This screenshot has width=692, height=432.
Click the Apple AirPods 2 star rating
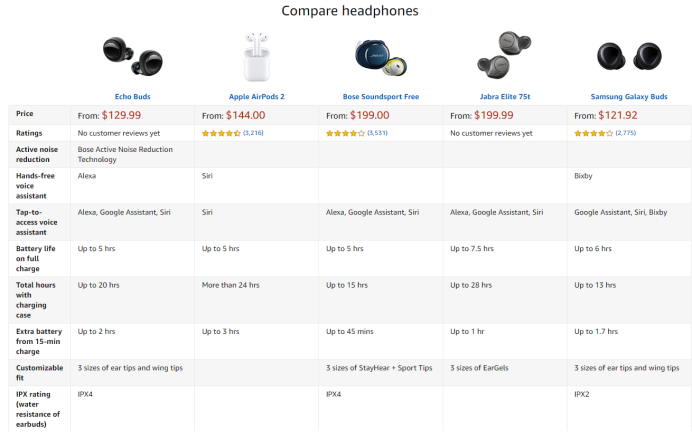[x=221, y=133]
